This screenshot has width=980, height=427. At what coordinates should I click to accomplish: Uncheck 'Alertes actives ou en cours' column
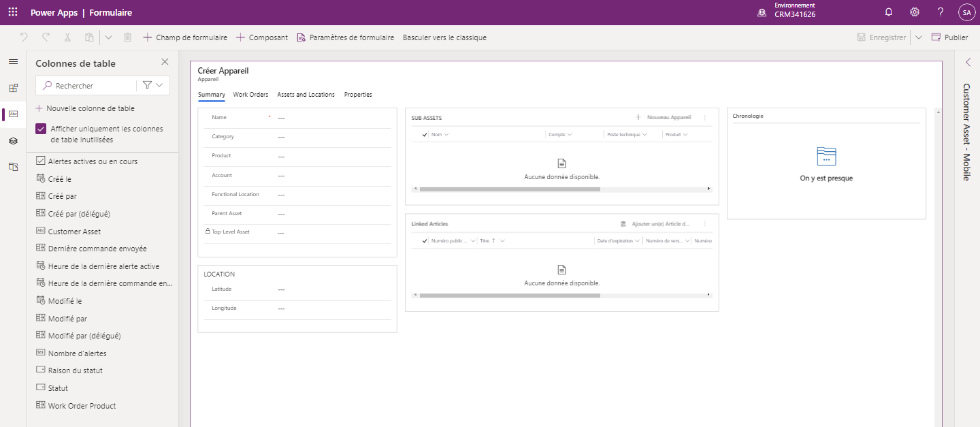tap(41, 161)
